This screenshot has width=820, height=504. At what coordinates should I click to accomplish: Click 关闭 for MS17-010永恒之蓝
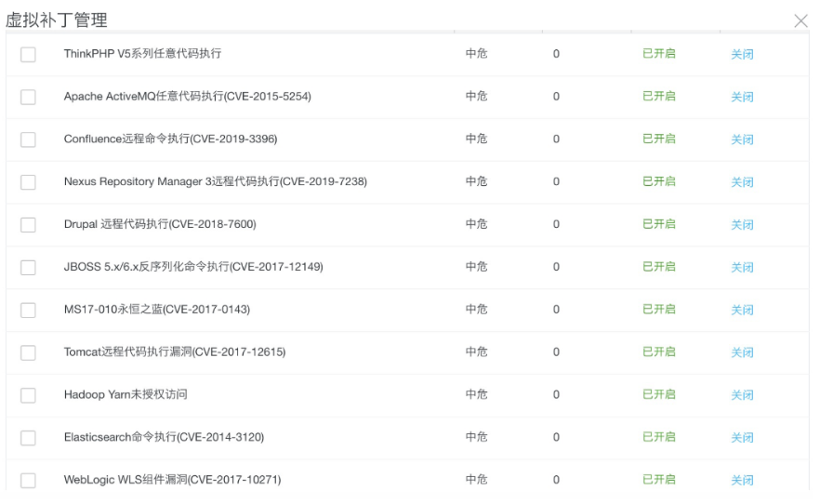pyautogui.click(x=742, y=310)
